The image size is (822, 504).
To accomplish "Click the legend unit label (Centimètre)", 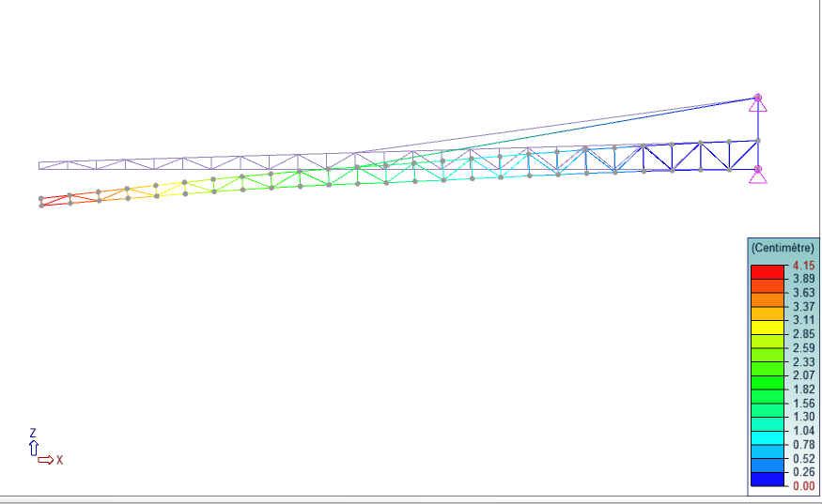I will tap(783, 248).
